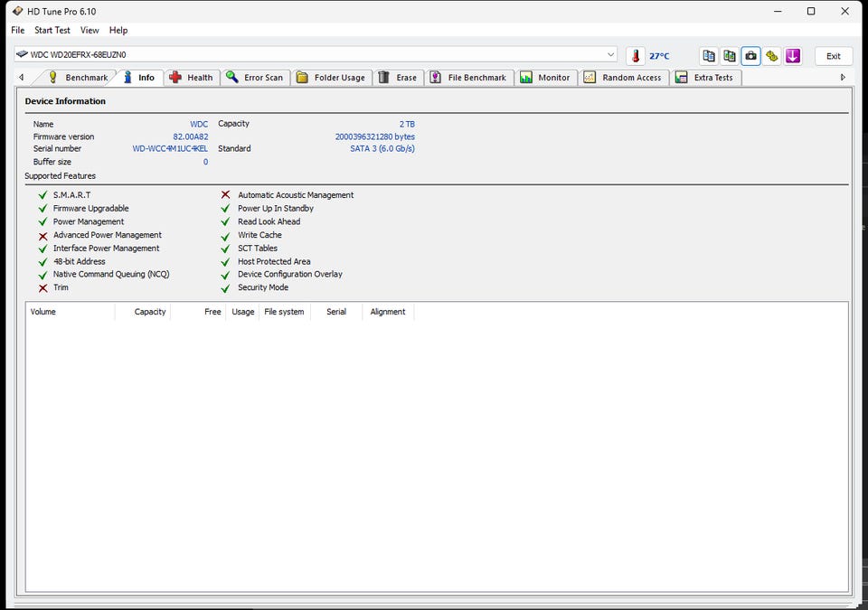Switch to the Health tab
The height and width of the screenshot is (610, 868).
click(193, 78)
